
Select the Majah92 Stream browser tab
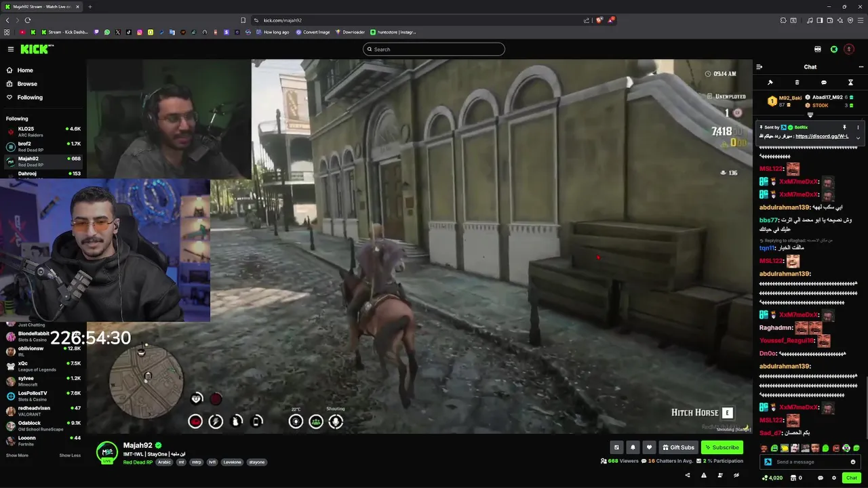tap(42, 7)
